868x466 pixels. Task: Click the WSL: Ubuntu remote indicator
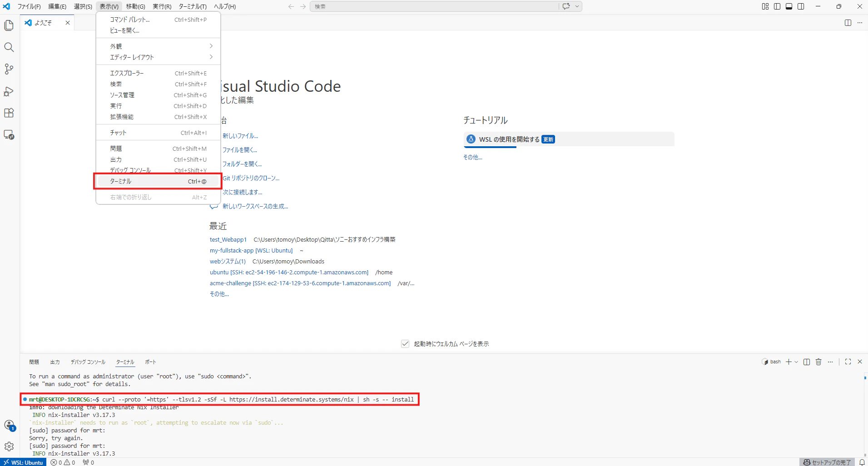23,462
